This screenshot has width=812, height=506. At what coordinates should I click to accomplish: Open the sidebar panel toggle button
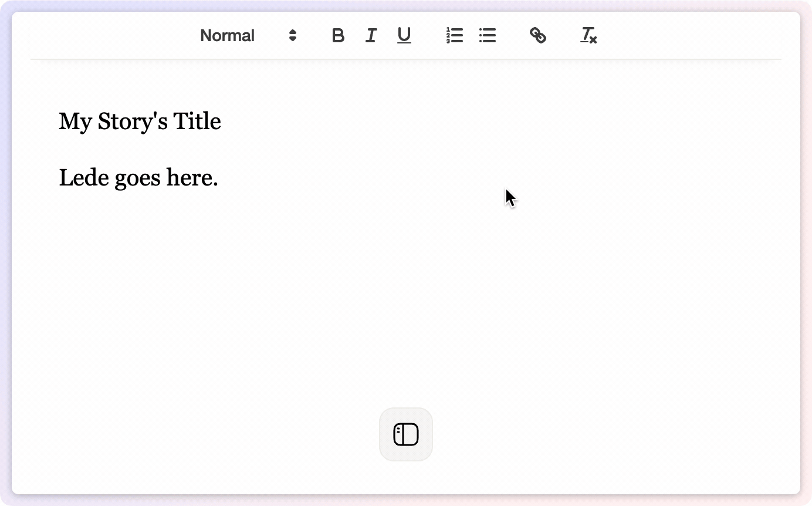tap(405, 434)
